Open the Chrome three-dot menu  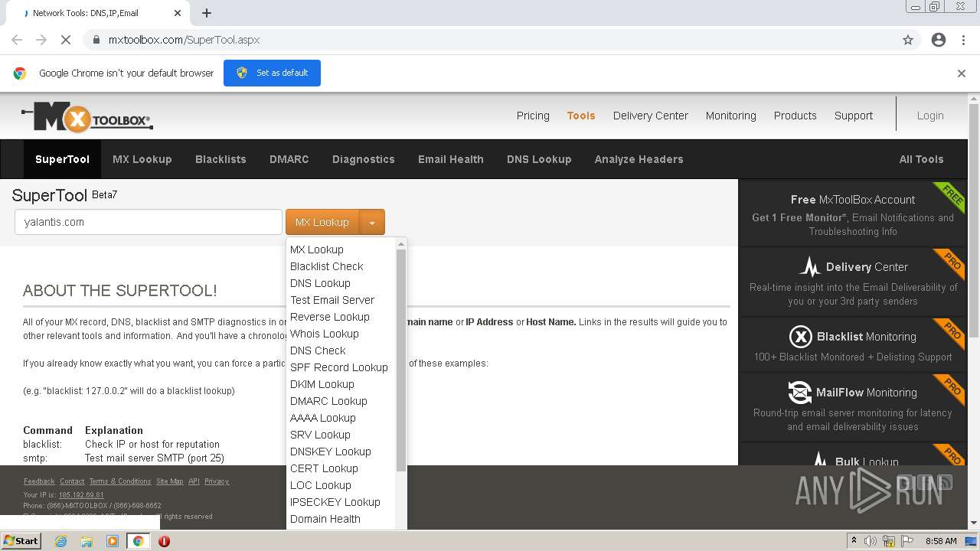click(963, 40)
